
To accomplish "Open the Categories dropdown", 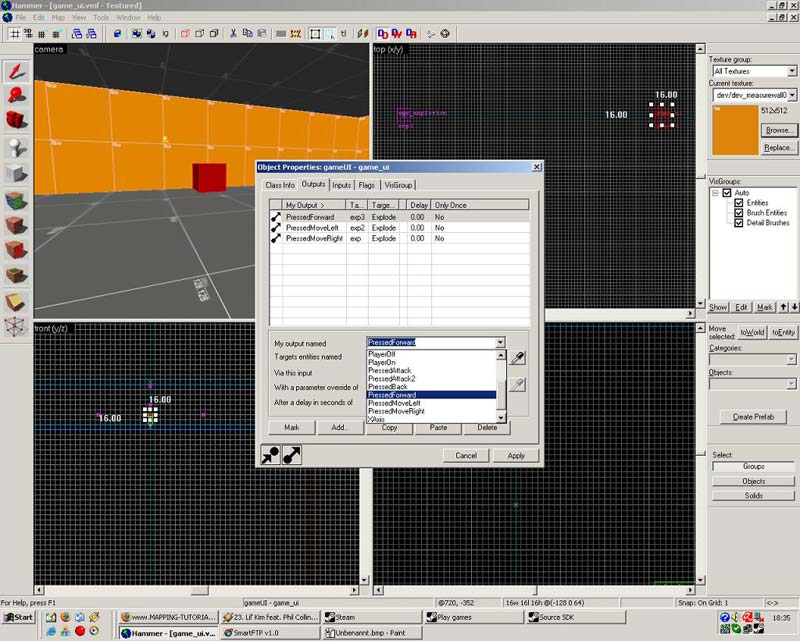I will point(791,360).
